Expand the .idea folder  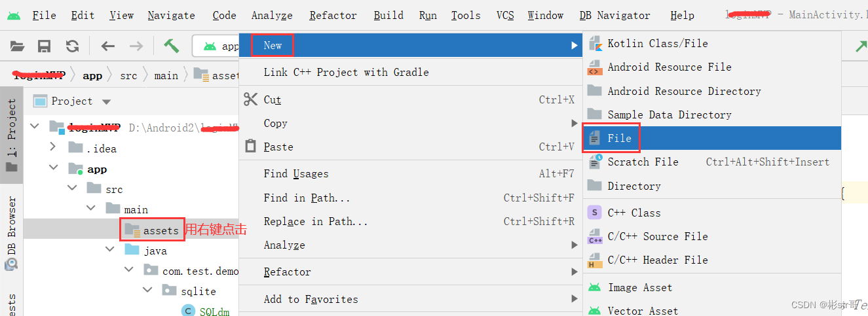[53, 149]
